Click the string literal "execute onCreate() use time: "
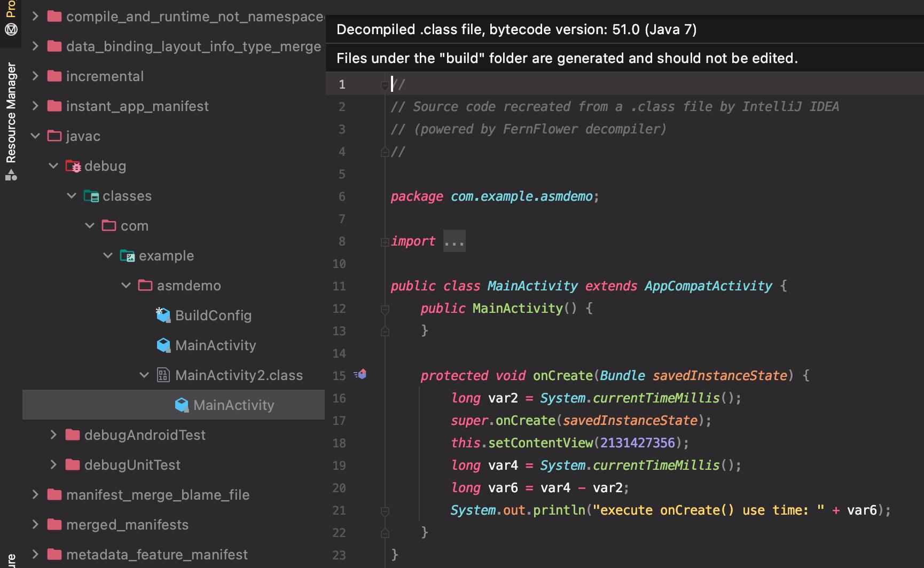Screen dimensions: 924x568 click(x=709, y=510)
